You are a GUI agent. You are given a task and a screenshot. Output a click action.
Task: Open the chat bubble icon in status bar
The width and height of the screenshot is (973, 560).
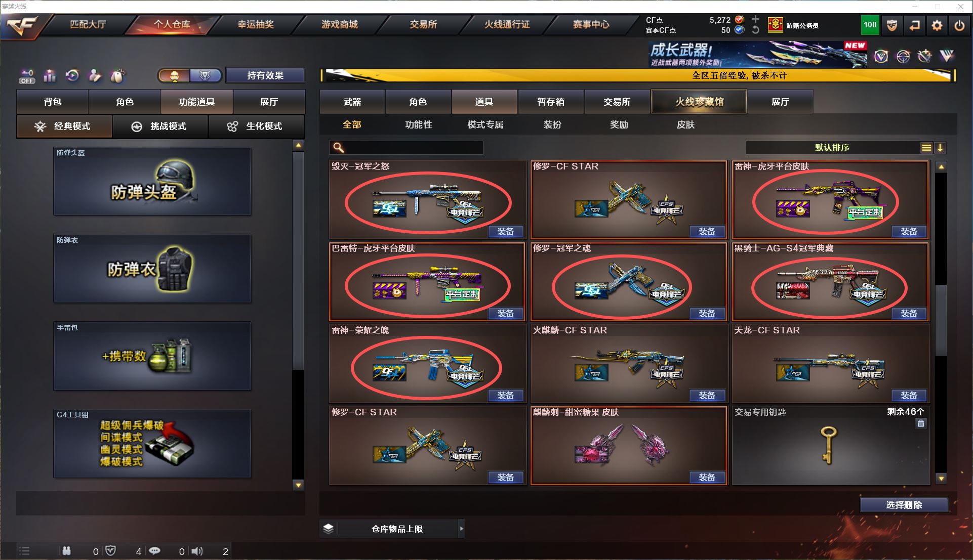(x=154, y=551)
